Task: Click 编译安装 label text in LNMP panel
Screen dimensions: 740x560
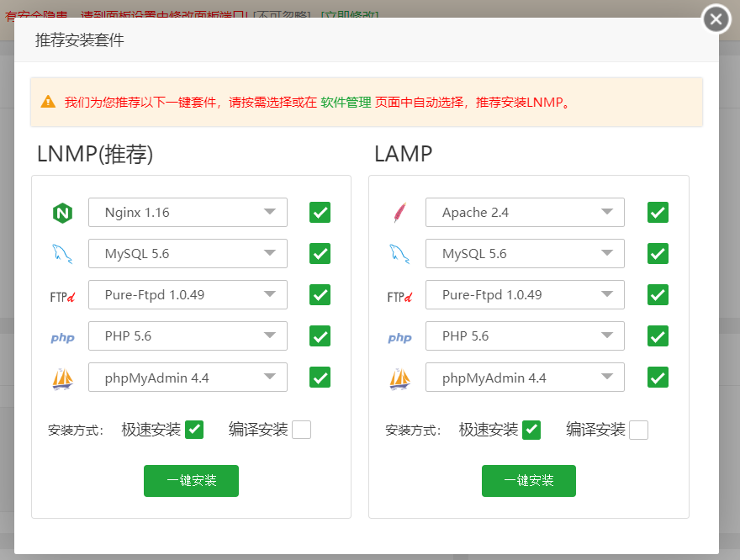Action: pos(258,430)
